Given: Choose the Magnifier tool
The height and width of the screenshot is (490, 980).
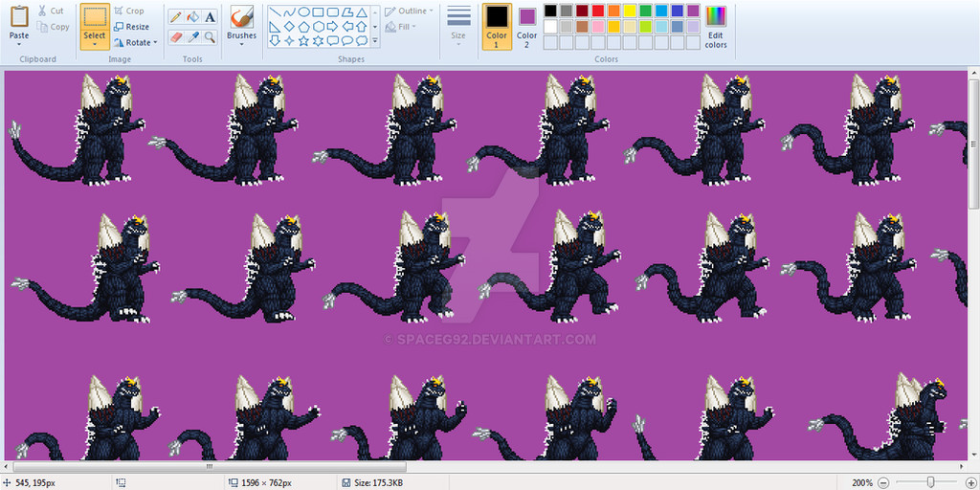Looking at the screenshot, I should [210, 37].
